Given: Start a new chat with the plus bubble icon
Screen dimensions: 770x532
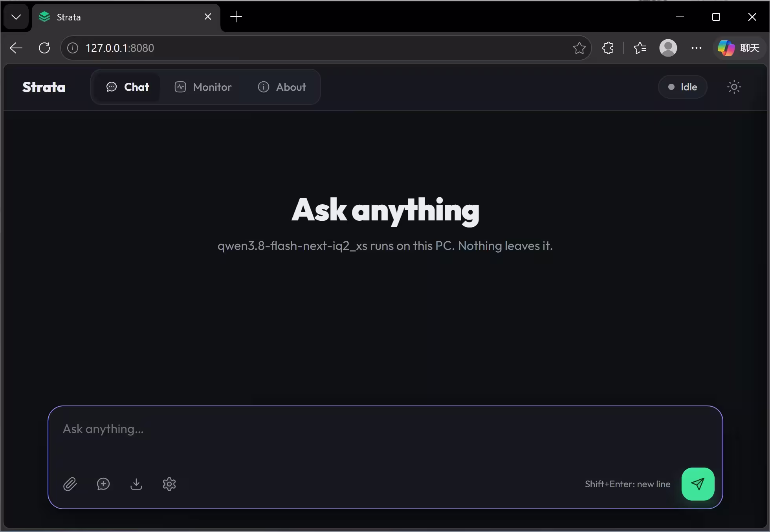Looking at the screenshot, I should point(103,484).
